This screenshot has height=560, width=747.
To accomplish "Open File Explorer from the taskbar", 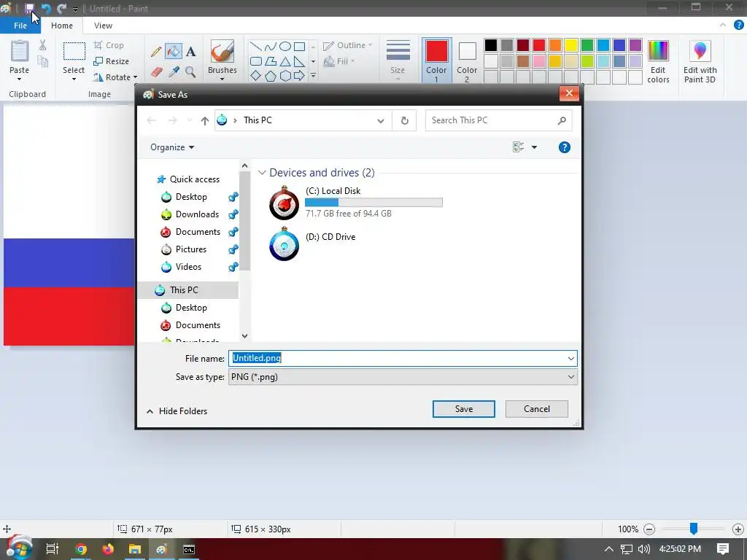I will click(x=135, y=550).
